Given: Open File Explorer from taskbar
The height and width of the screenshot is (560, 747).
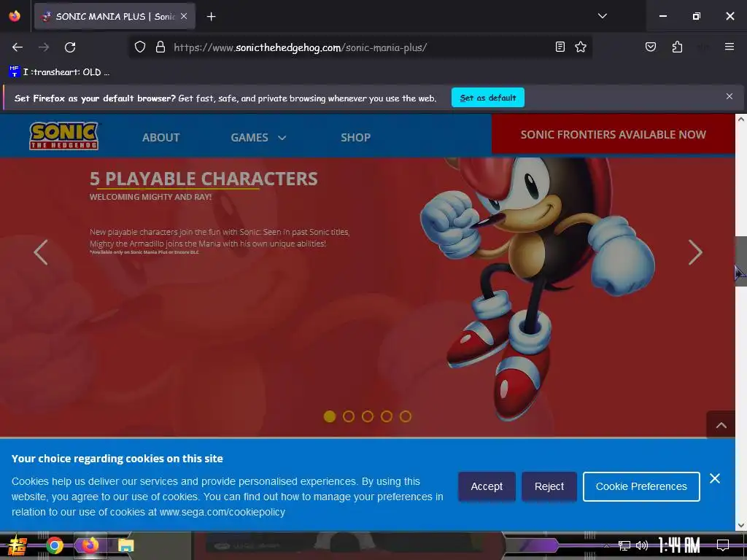Looking at the screenshot, I should point(125,545).
